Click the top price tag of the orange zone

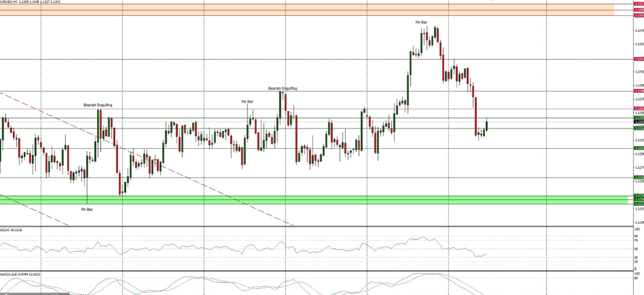pyautogui.click(x=638, y=4)
